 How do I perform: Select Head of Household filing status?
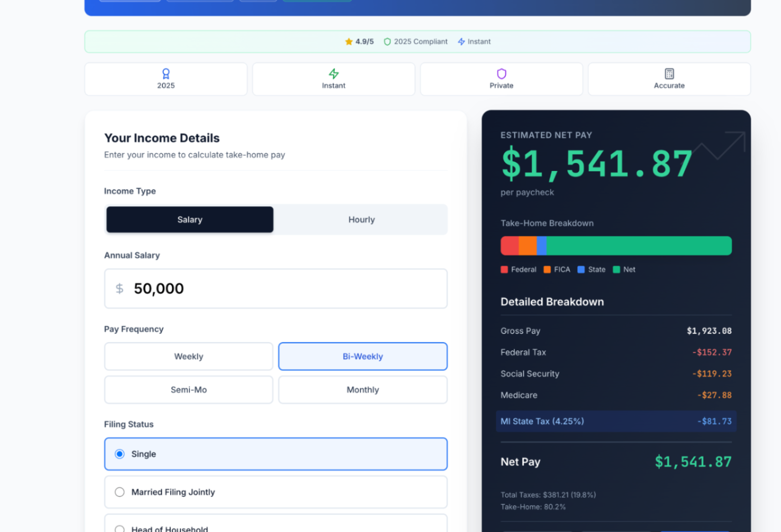pyautogui.click(x=119, y=528)
